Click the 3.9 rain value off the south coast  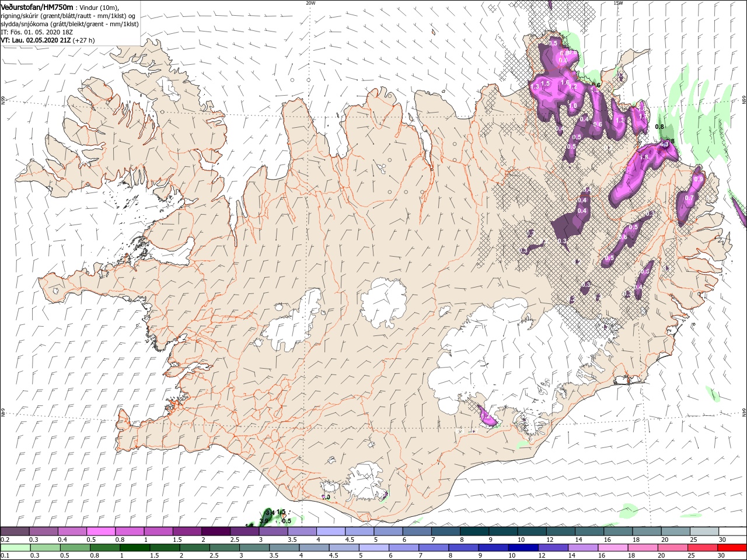pos(263,521)
